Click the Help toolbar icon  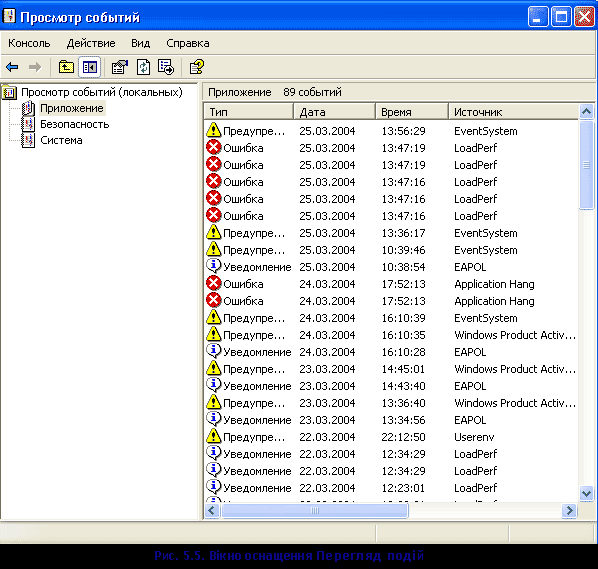pyautogui.click(x=197, y=67)
